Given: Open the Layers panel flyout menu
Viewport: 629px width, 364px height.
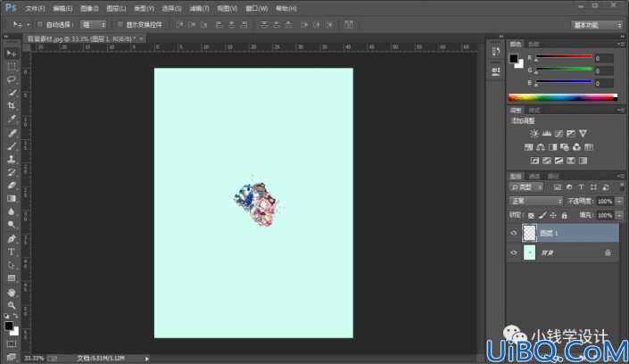Looking at the screenshot, I should click(x=621, y=176).
